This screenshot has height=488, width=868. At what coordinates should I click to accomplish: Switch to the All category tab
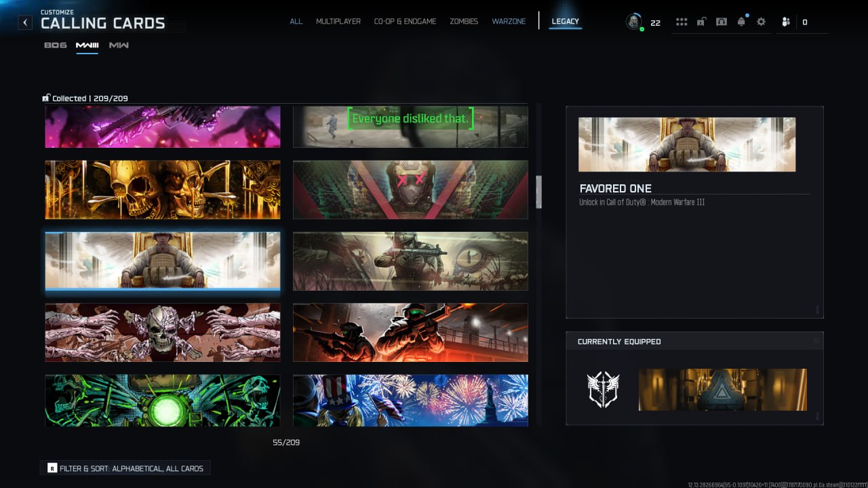pyautogui.click(x=296, y=22)
